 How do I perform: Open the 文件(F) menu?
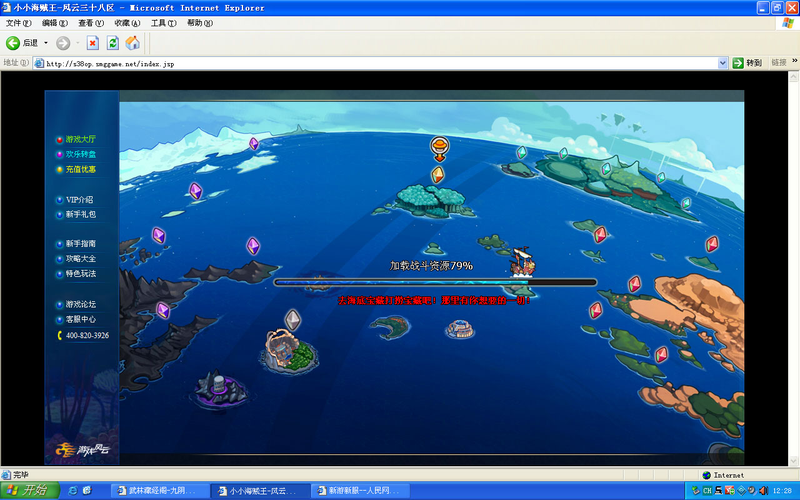[x=18, y=23]
